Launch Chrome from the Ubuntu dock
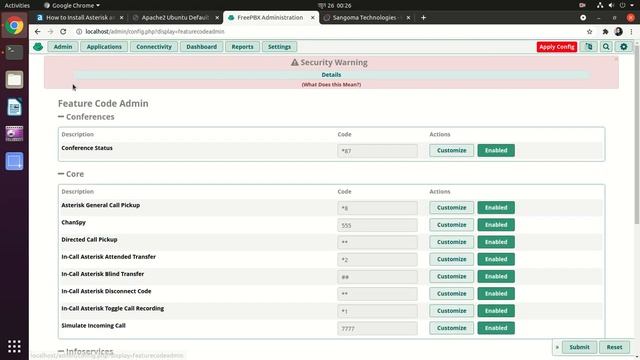This screenshot has width=640, height=360. click(14, 25)
